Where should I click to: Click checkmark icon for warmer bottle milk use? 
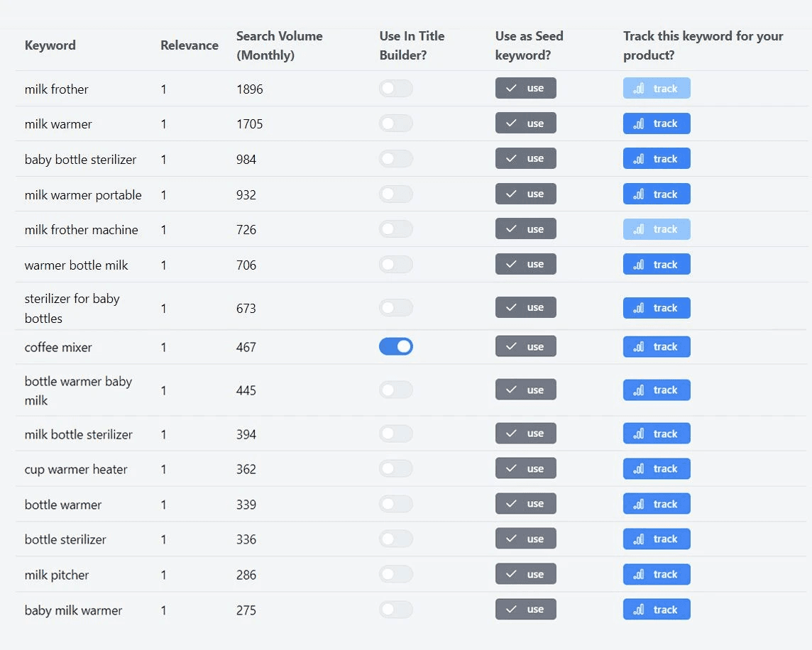(x=511, y=264)
